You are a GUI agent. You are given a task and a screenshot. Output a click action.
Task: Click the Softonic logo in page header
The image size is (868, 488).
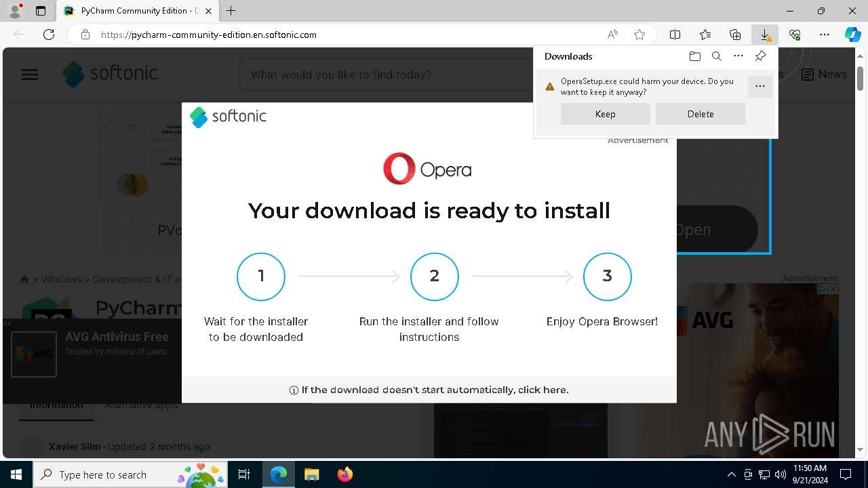point(110,74)
